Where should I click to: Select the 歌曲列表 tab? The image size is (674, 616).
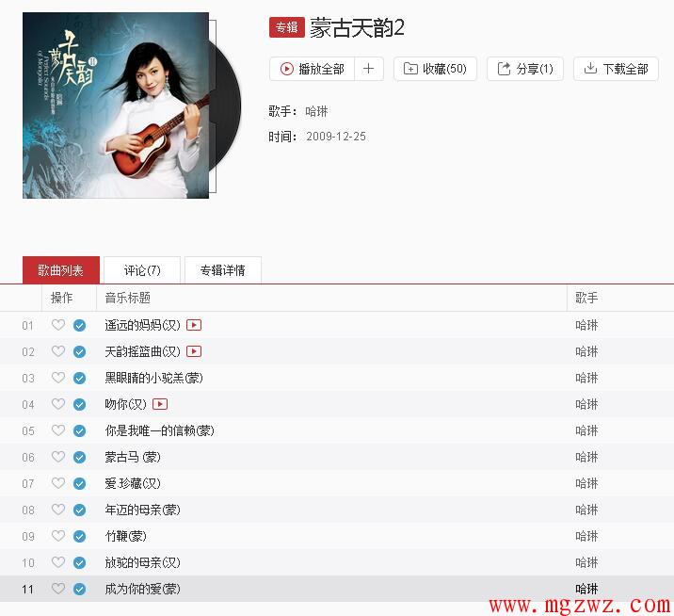pyautogui.click(x=60, y=270)
